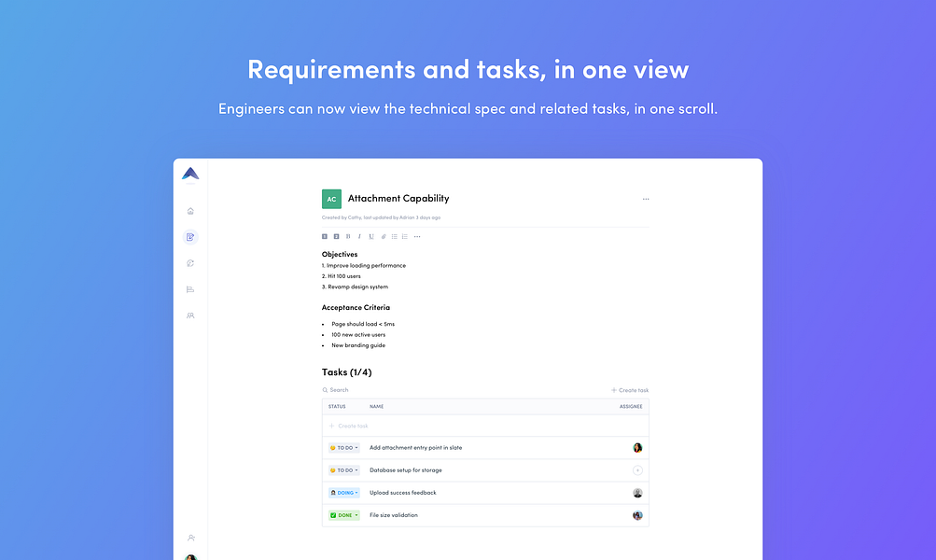
Task: Open task 'Add attachment entry point in slate'
Action: click(x=415, y=448)
